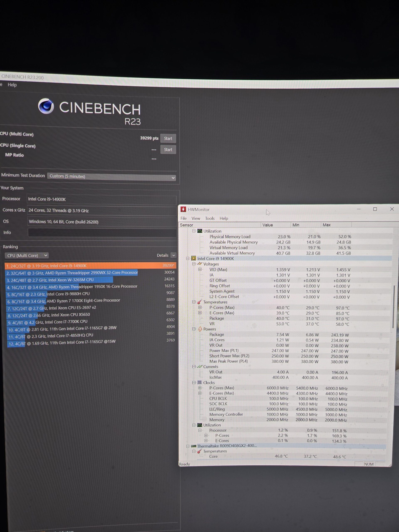Expand the P-Cores (Max) temperature row
This screenshot has width=399, height=532.
200,307
